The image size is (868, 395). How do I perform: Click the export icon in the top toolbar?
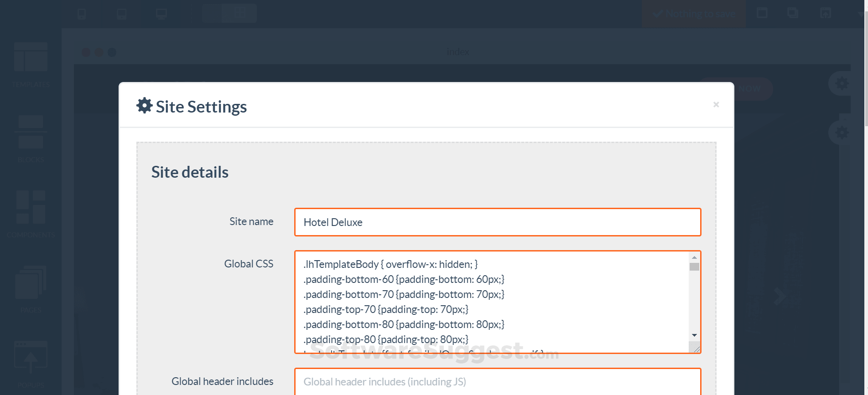click(826, 13)
